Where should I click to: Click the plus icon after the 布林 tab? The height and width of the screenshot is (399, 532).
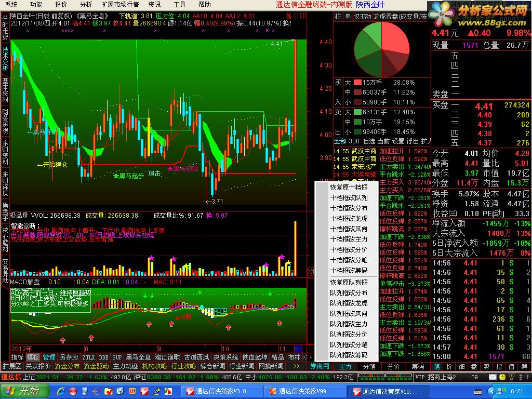point(311,357)
